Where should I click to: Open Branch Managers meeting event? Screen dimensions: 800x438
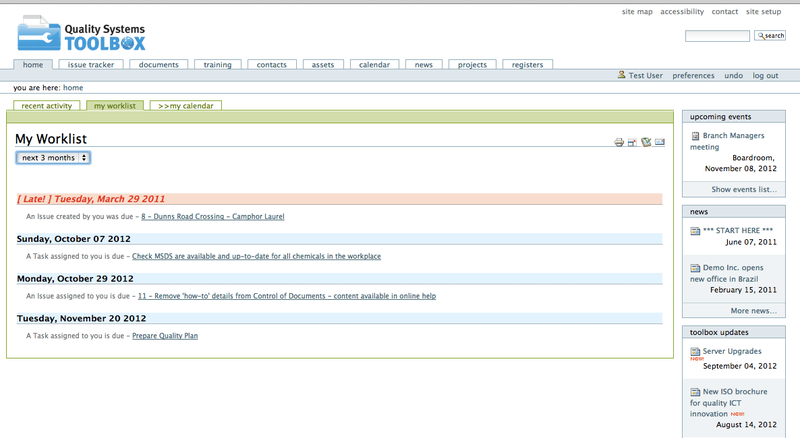pos(727,141)
